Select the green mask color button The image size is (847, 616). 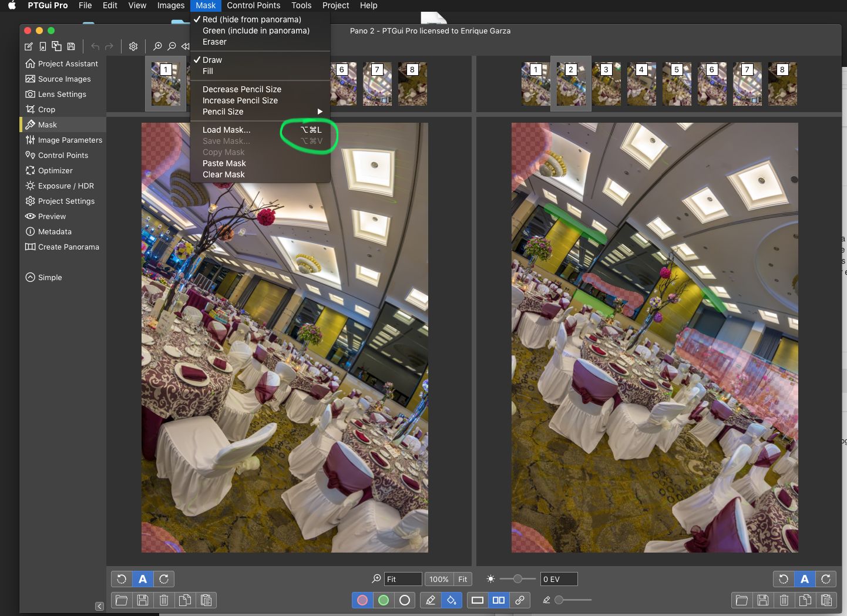tap(384, 600)
